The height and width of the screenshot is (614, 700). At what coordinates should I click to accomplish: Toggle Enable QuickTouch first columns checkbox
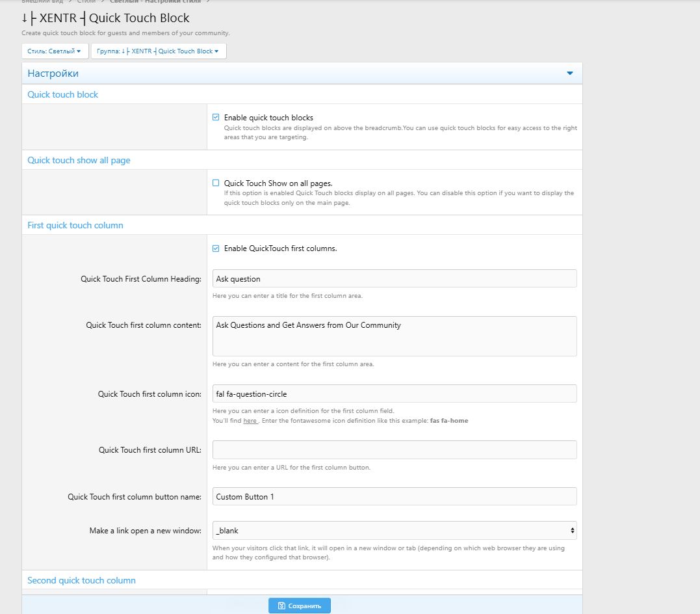point(216,248)
